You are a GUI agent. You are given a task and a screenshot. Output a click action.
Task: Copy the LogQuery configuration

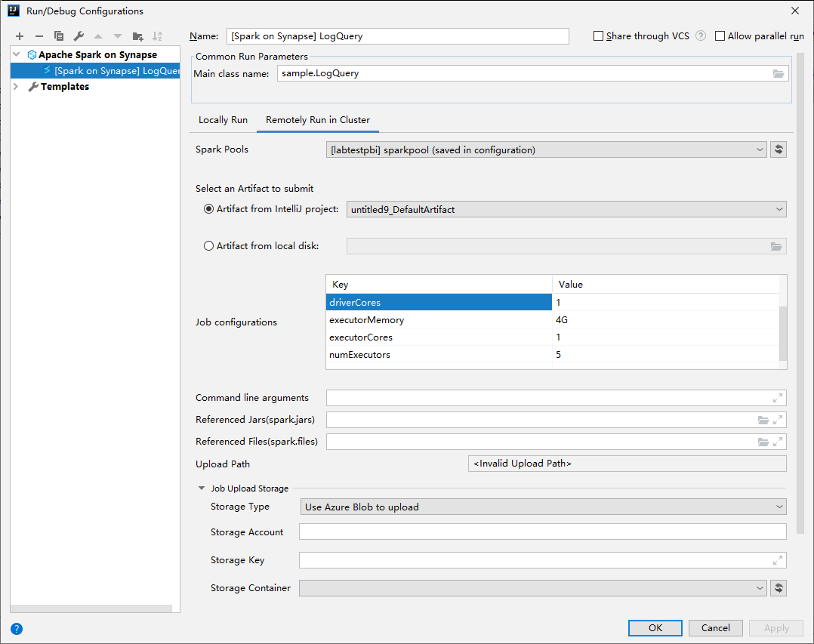[x=58, y=35]
